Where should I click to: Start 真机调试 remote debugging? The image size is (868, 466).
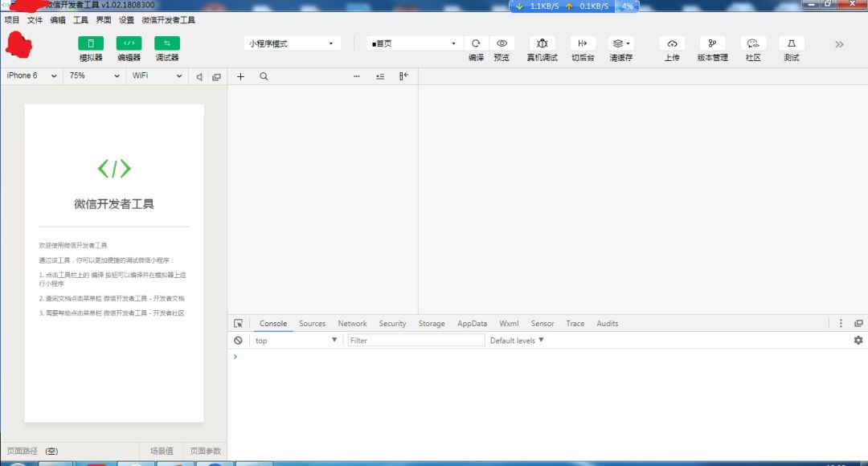pyautogui.click(x=542, y=43)
